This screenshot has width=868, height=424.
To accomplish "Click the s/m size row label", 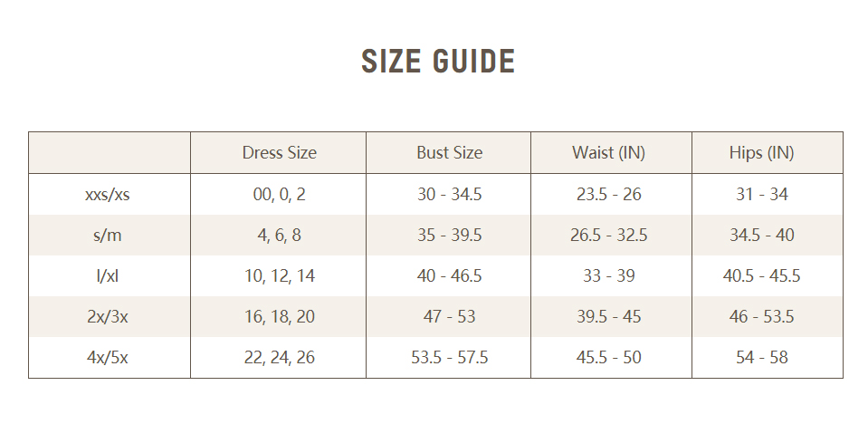I will point(108,236).
